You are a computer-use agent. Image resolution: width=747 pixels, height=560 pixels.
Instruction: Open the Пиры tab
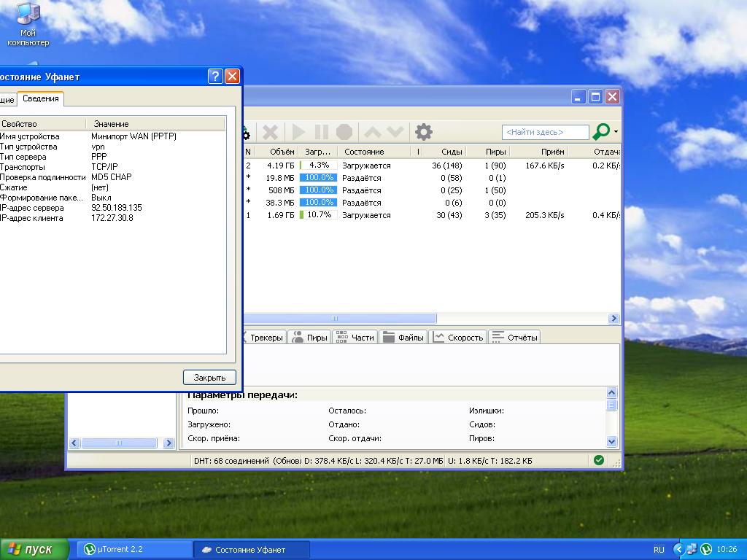tap(310, 337)
